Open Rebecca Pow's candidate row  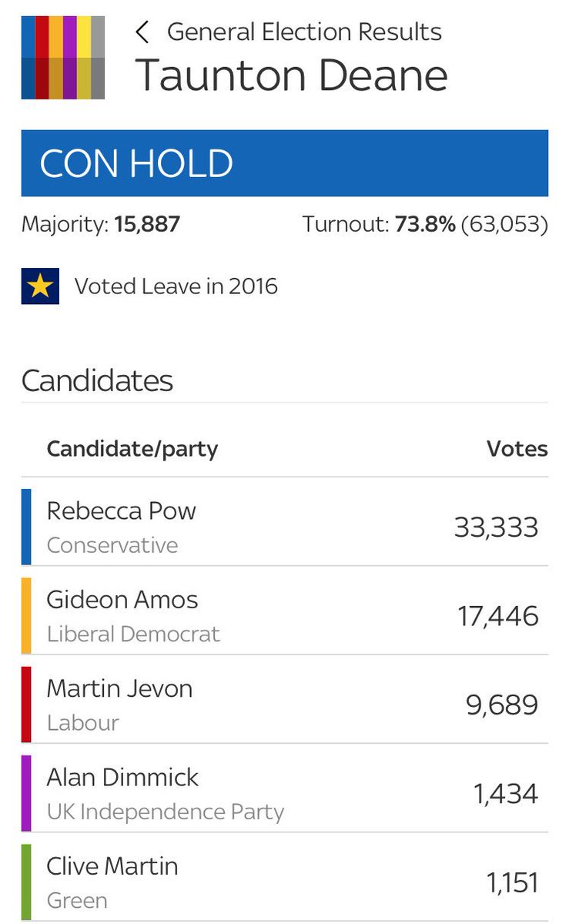click(x=285, y=527)
